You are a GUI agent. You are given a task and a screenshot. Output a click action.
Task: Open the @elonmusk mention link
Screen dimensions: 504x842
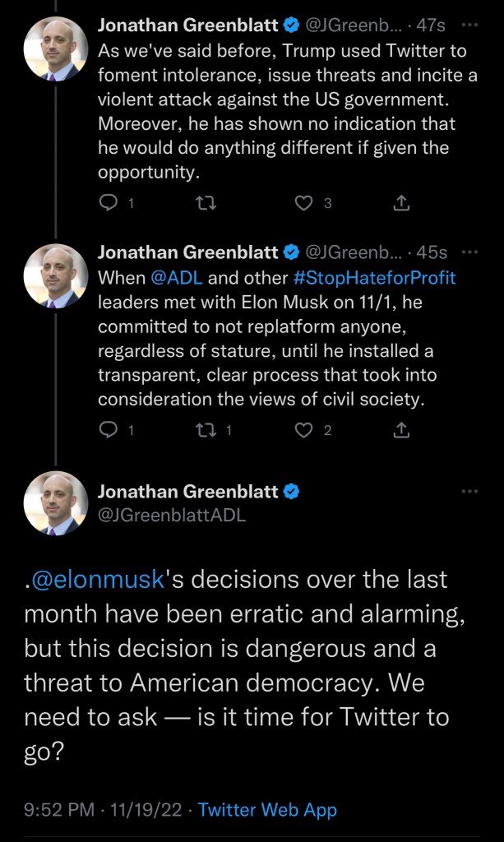pyautogui.click(x=99, y=579)
